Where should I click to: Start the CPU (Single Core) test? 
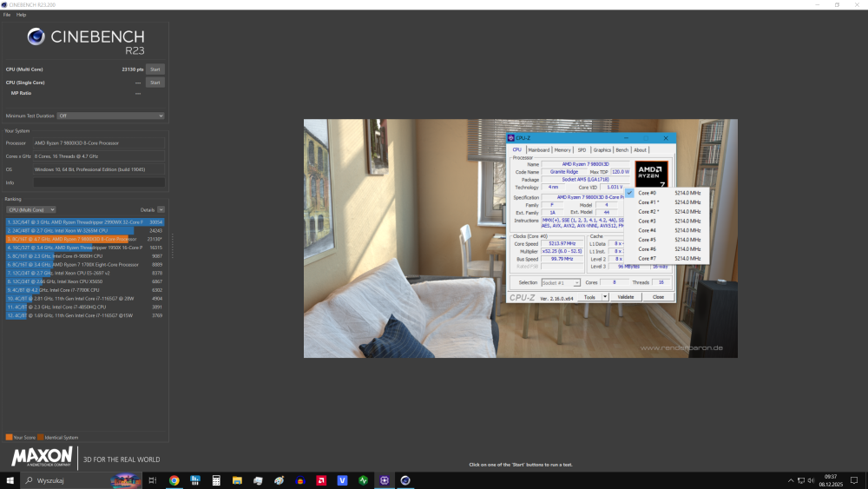(155, 83)
